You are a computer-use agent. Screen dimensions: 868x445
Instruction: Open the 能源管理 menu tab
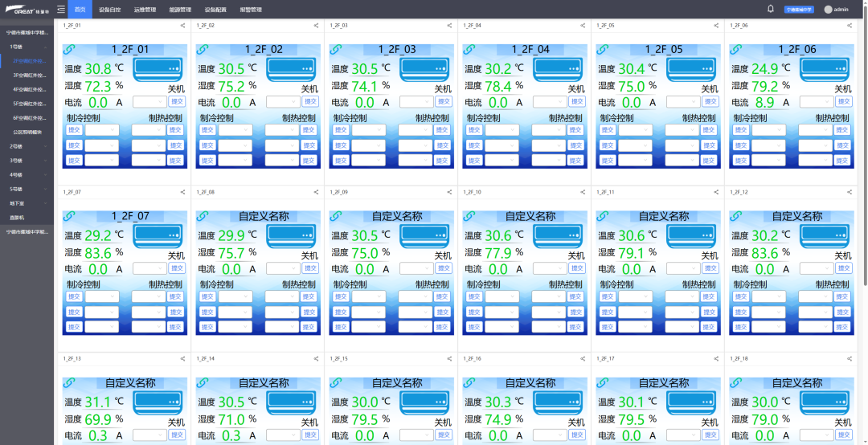[x=181, y=10]
